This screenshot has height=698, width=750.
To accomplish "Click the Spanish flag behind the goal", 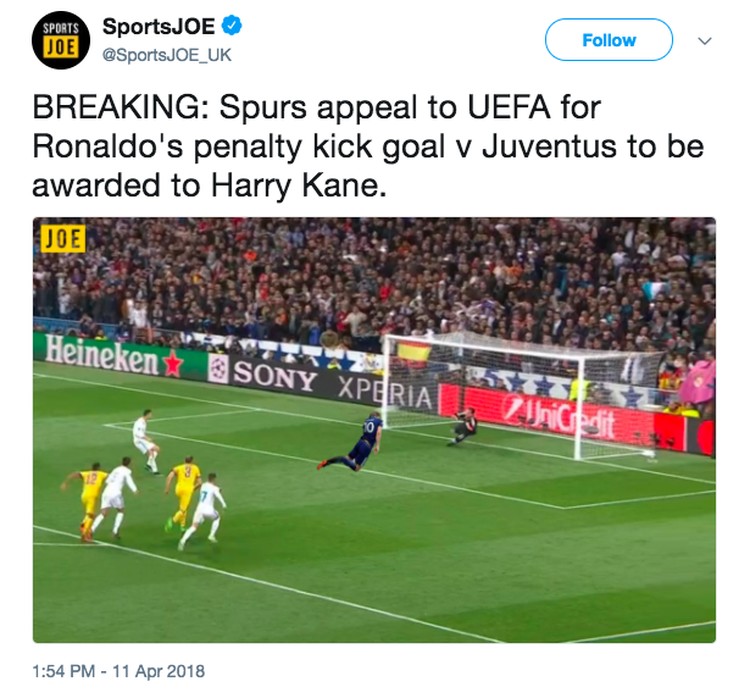I will 414,352.
